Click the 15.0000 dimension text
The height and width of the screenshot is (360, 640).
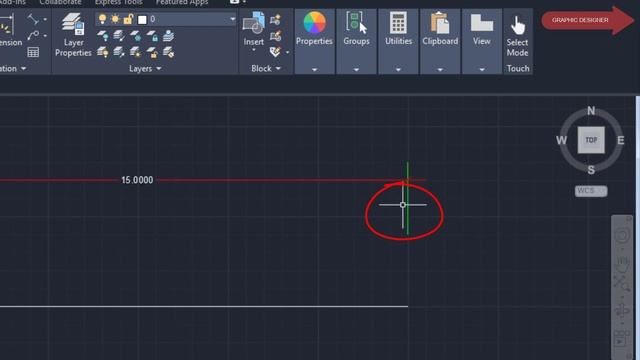coord(137,180)
